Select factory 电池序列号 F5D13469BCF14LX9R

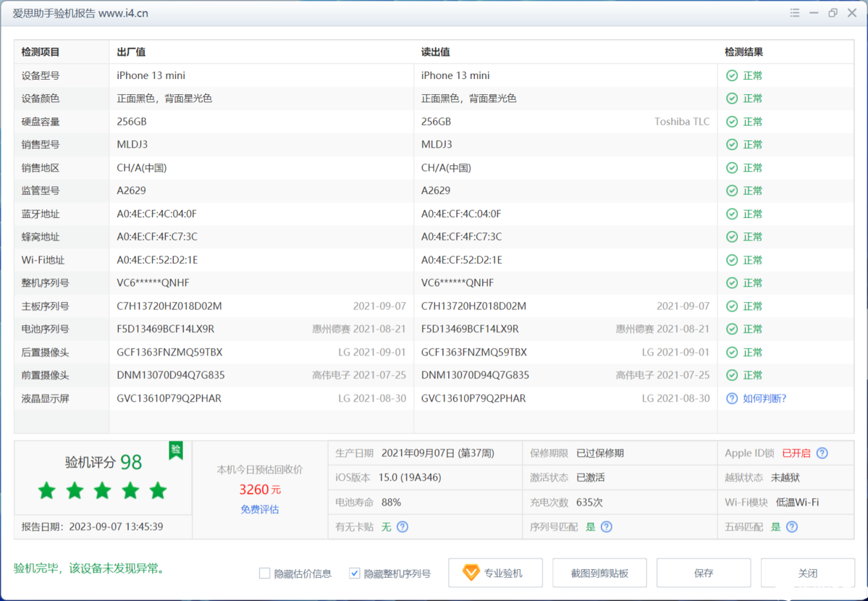(x=166, y=329)
